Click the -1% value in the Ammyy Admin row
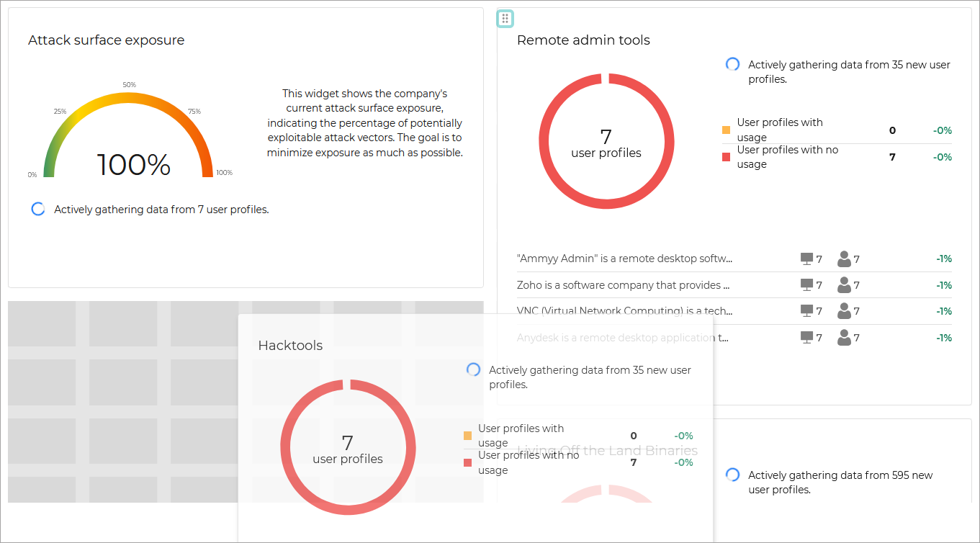This screenshot has width=980, height=543. tap(943, 259)
